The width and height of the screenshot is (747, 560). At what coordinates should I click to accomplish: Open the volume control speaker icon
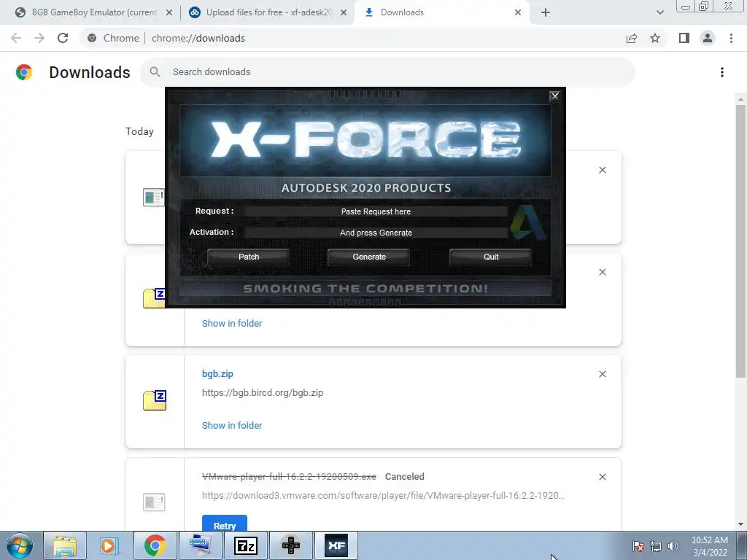pos(673,546)
